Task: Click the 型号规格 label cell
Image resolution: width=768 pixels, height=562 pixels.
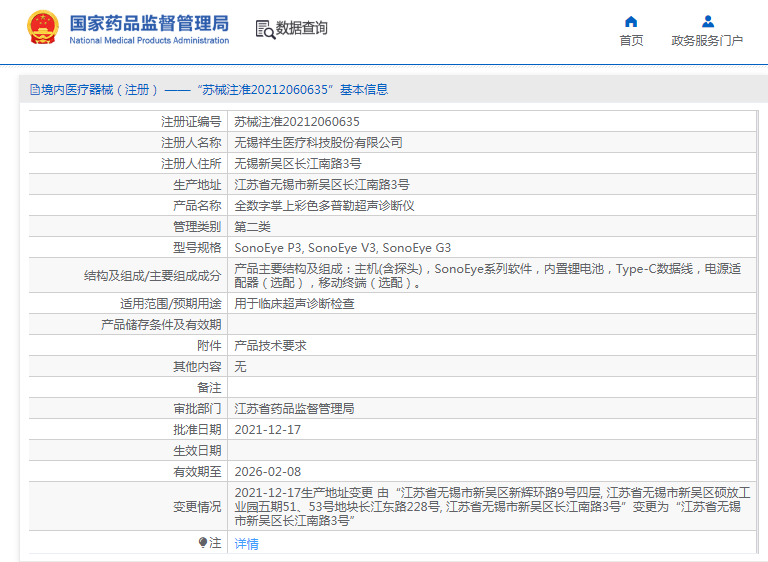Action: click(127, 248)
